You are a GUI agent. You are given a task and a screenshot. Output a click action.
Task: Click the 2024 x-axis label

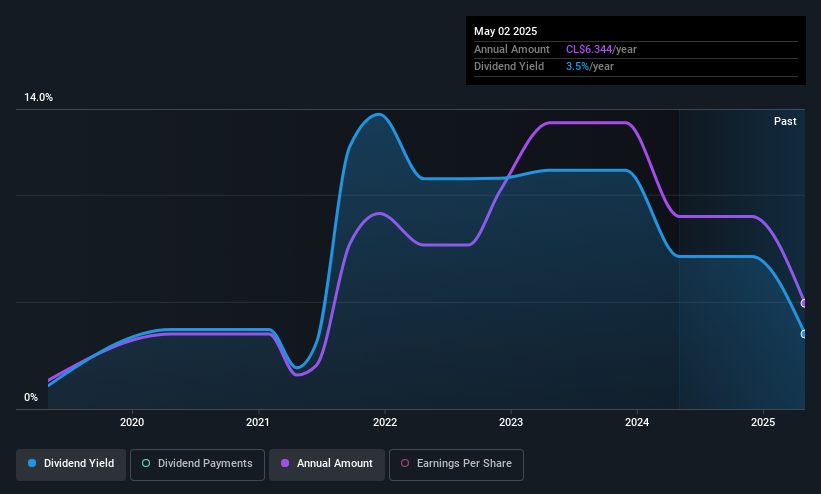tap(637, 422)
